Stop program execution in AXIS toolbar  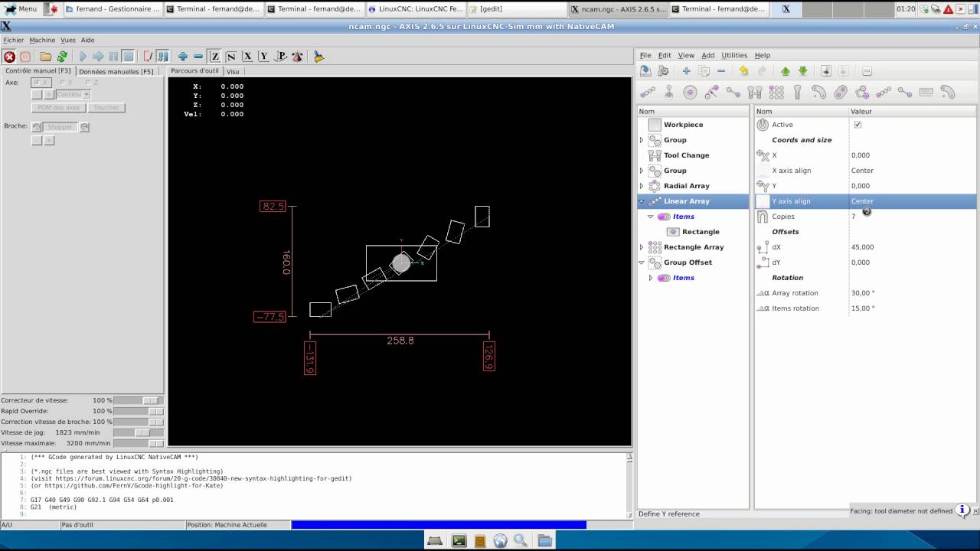coord(129,57)
